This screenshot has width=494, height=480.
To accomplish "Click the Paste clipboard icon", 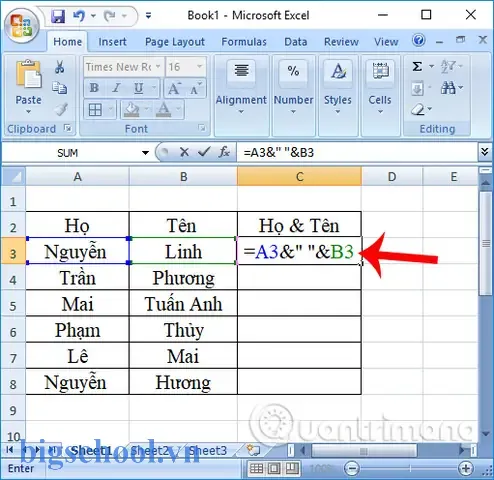I will click(28, 74).
